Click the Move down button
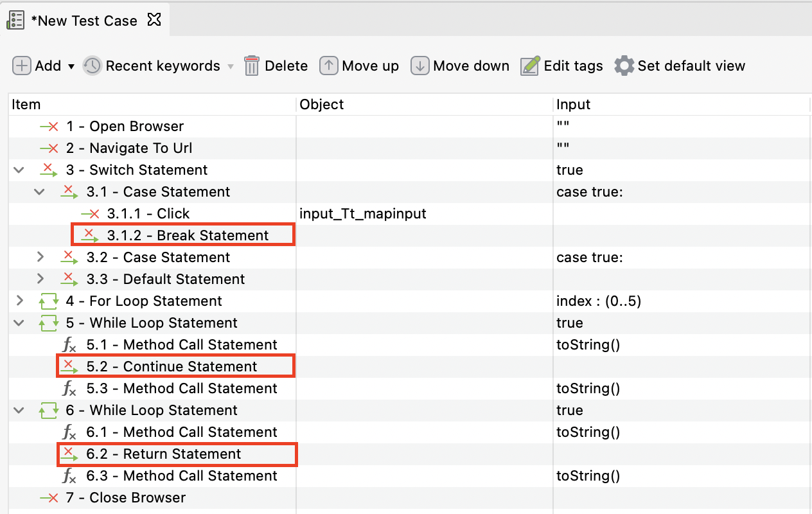 click(x=460, y=66)
